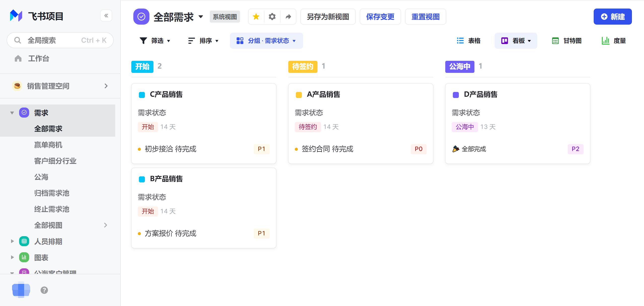Open the C产品销售 card title
The height and width of the screenshot is (306, 644).
166,94
